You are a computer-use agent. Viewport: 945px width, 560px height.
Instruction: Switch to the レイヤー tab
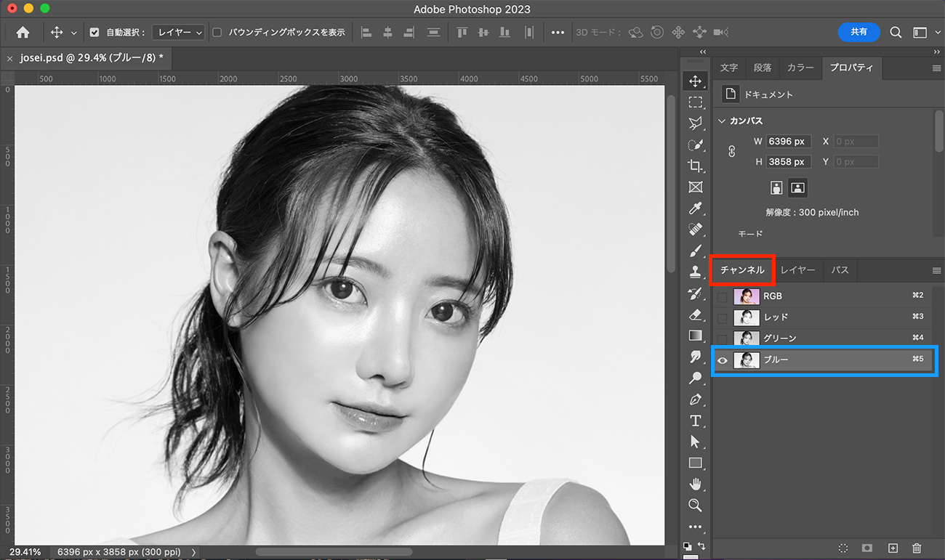pyautogui.click(x=797, y=270)
